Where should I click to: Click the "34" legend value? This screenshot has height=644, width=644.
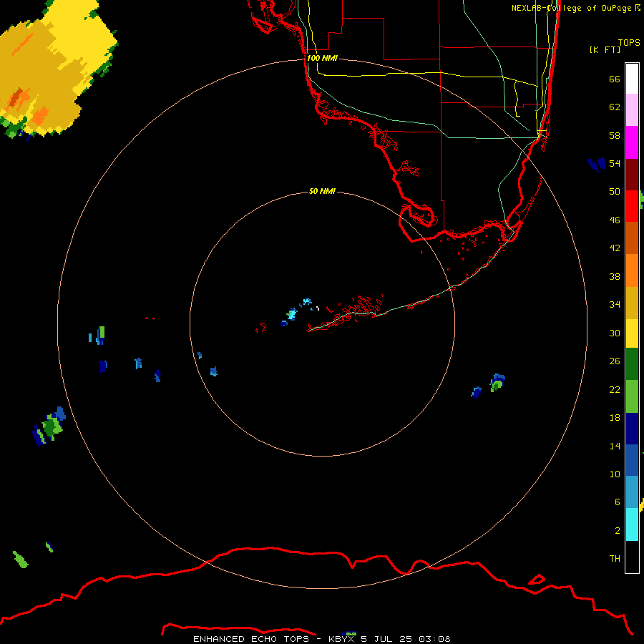pyautogui.click(x=615, y=305)
